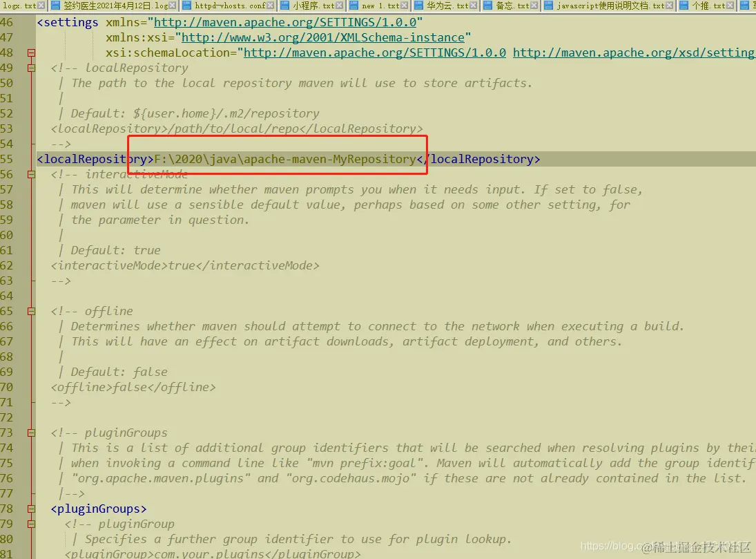Click the file icon on 华为云.txt tab
Viewport: 756px width, 559px height.
pyautogui.click(x=418, y=6)
